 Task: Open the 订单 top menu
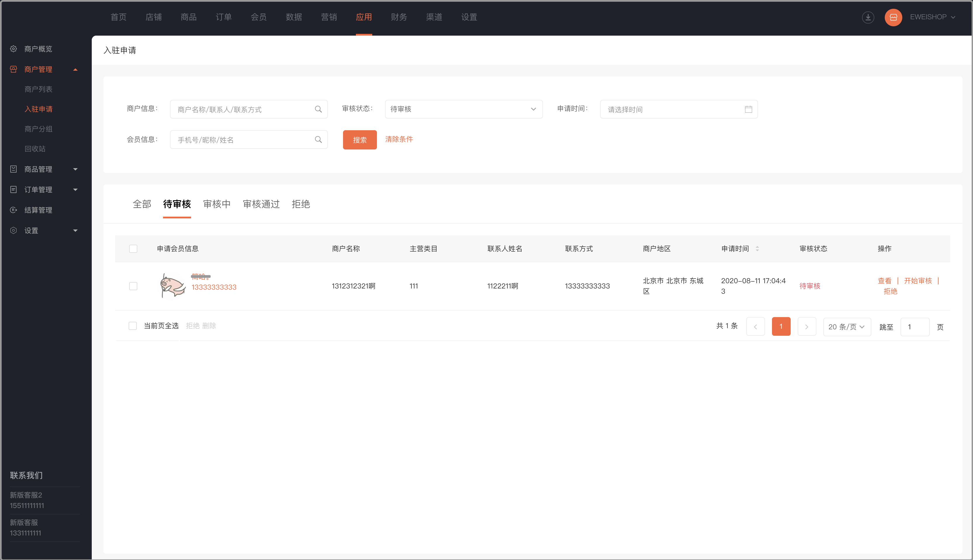point(224,17)
